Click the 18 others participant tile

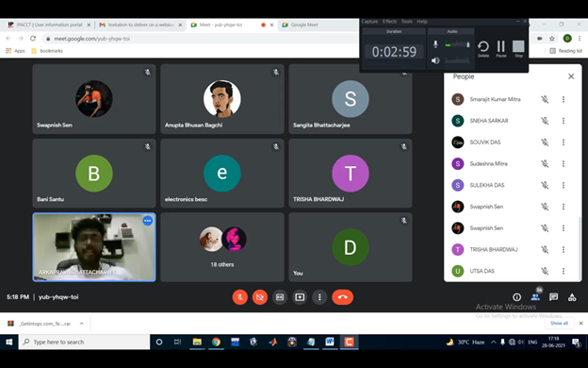pyautogui.click(x=222, y=247)
